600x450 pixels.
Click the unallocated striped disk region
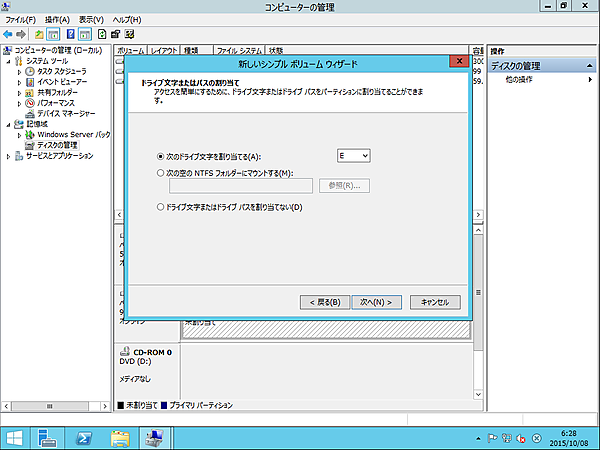(326, 331)
